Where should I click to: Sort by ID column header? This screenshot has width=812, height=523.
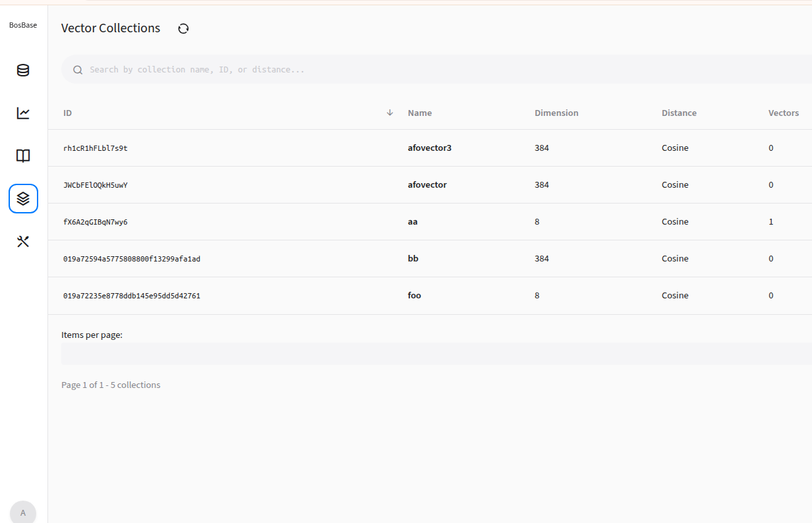(67, 113)
